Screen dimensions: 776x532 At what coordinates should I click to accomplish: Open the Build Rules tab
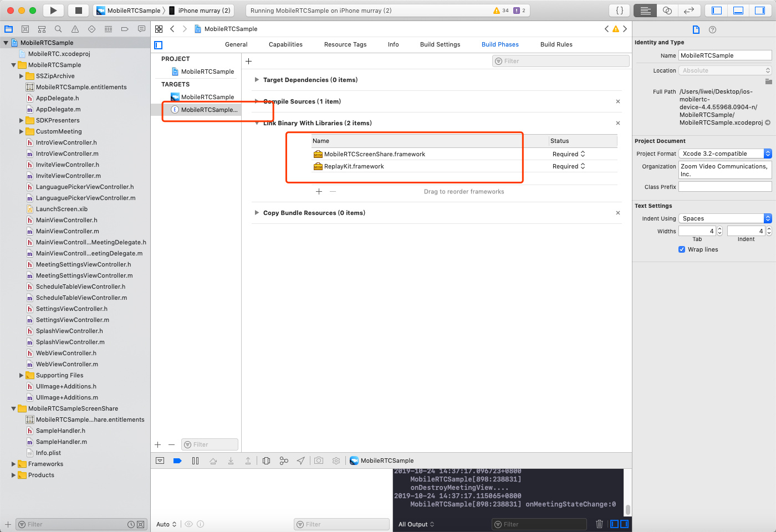[557, 44]
